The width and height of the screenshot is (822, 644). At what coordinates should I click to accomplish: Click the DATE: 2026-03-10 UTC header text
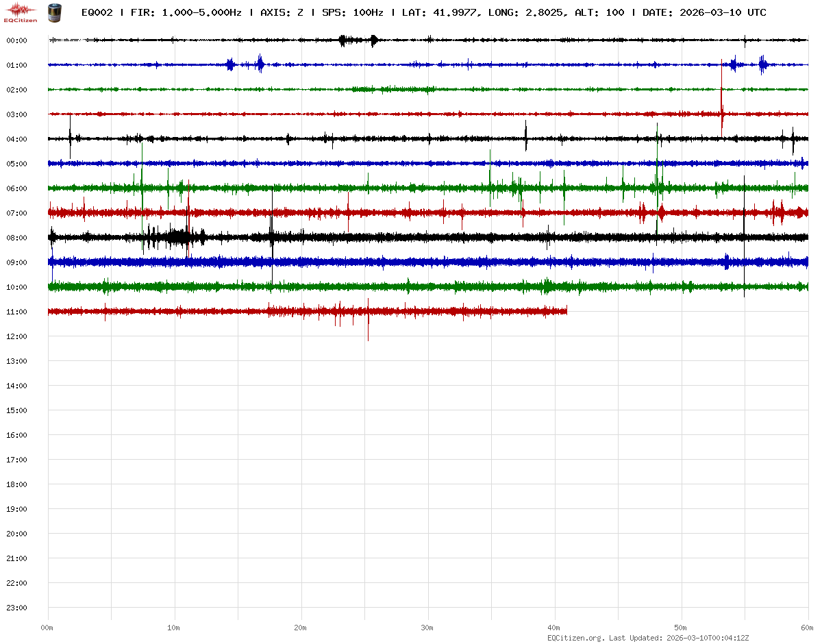click(704, 13)
